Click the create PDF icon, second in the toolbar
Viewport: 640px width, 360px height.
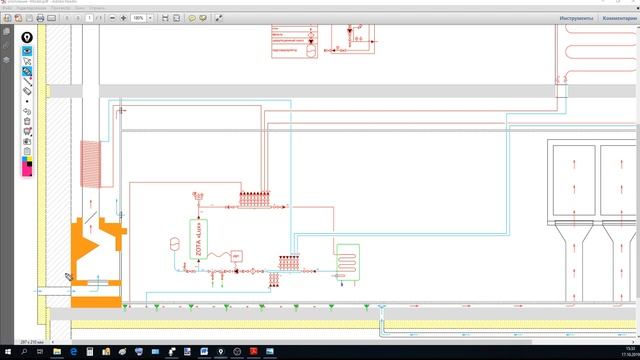click(18, 18)
